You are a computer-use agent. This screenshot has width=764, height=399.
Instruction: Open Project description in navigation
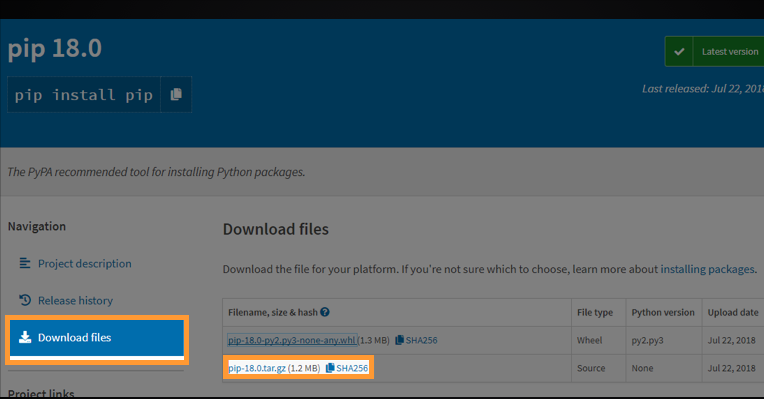coord(84,264)
